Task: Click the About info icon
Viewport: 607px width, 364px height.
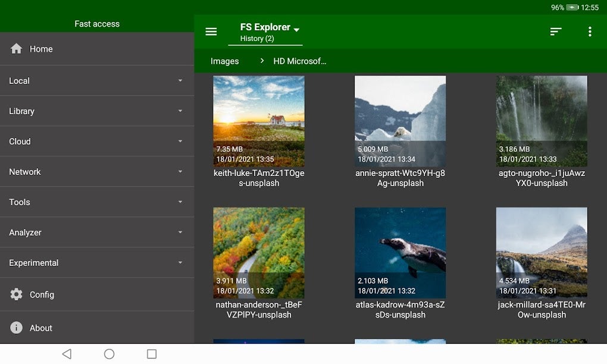Action: [16, 328]
